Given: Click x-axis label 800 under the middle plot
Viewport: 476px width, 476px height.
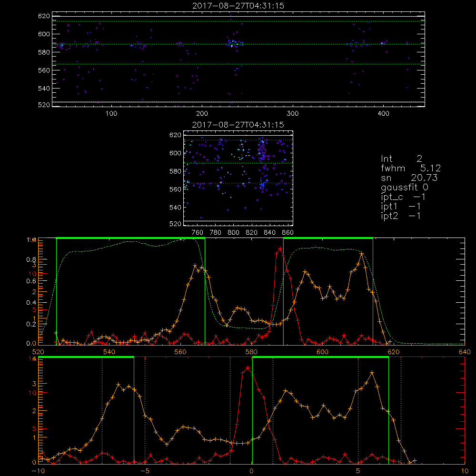Looking at the screenshot, I should point(233,233).
